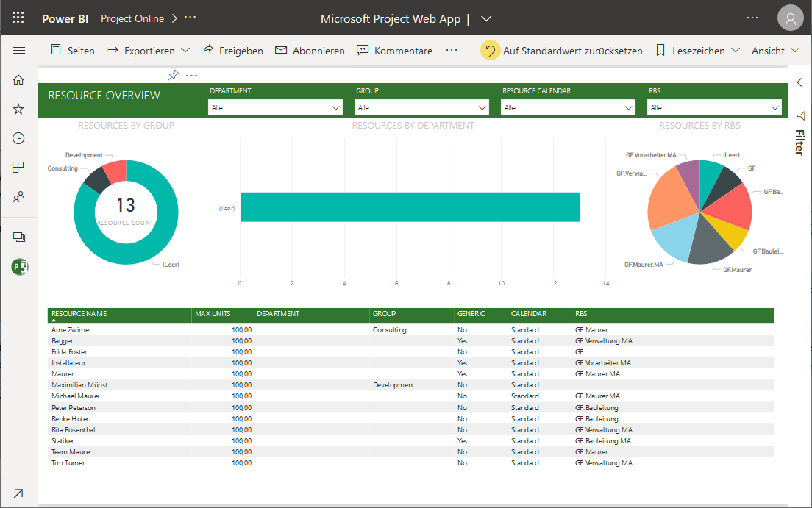
Task: Click Freigeben to share the report
Action: click(232, 50)
